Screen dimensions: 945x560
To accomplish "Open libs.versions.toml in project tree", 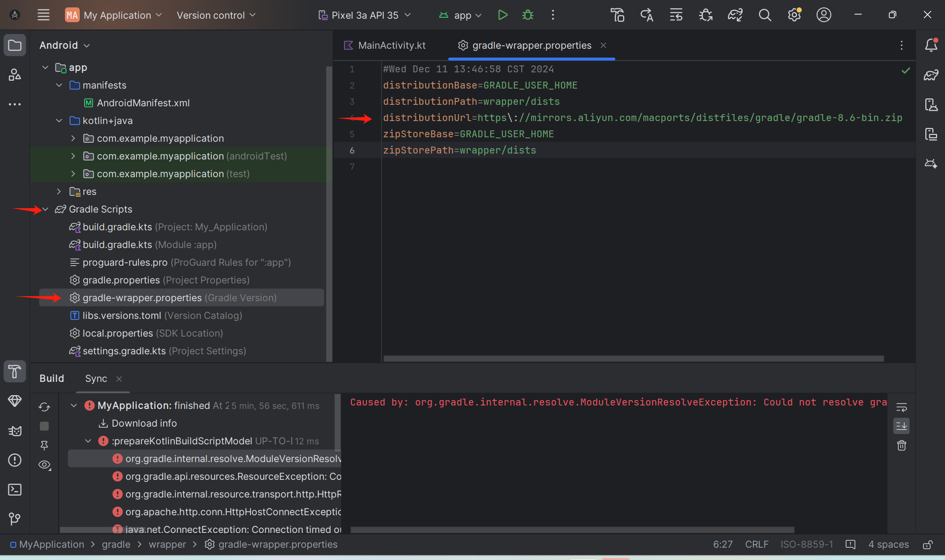I will 122,315.
